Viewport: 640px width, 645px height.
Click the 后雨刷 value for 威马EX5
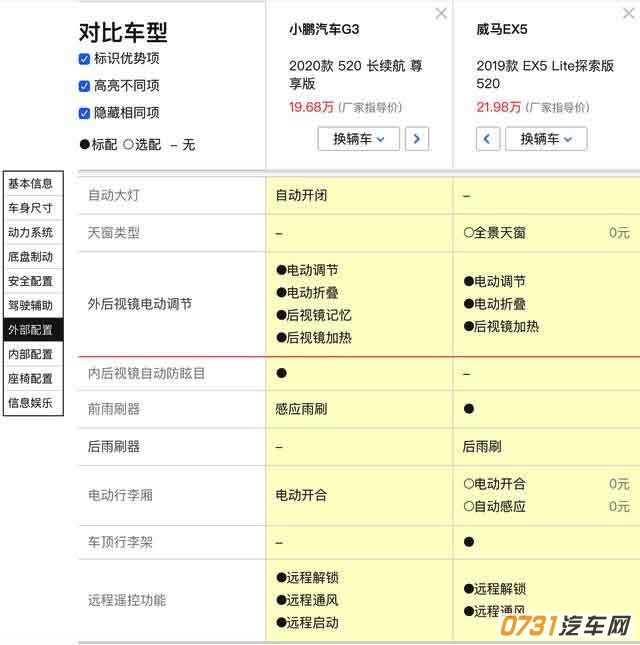pos(482,447)
